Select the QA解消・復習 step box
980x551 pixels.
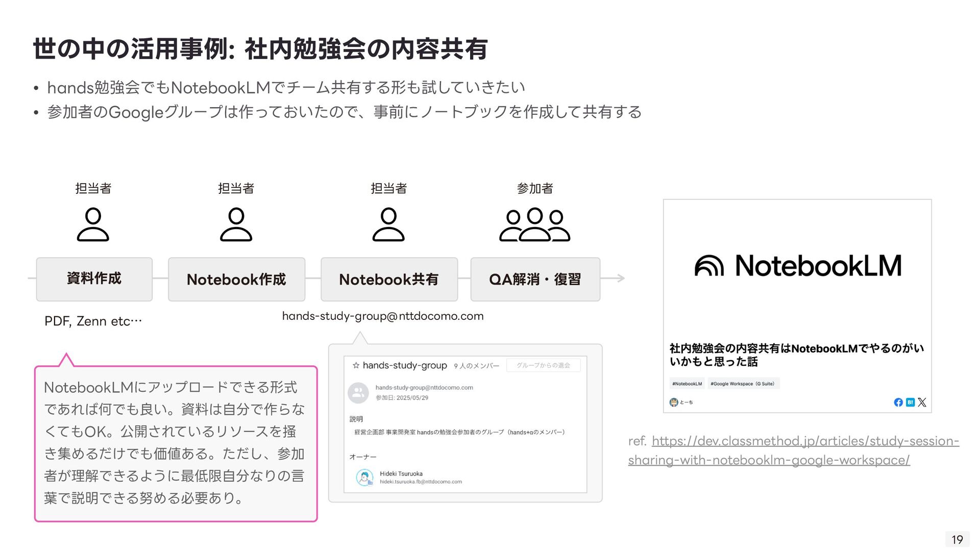click(535, 279)
